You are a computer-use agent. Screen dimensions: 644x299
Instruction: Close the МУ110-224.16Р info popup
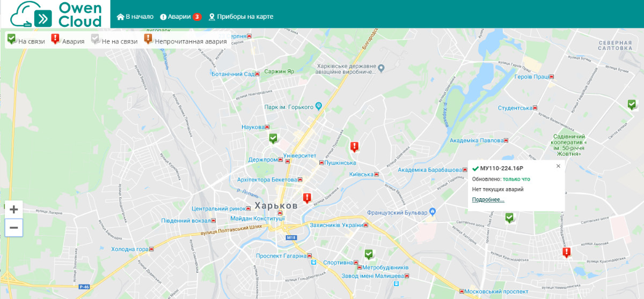click(x=558, y=166)
